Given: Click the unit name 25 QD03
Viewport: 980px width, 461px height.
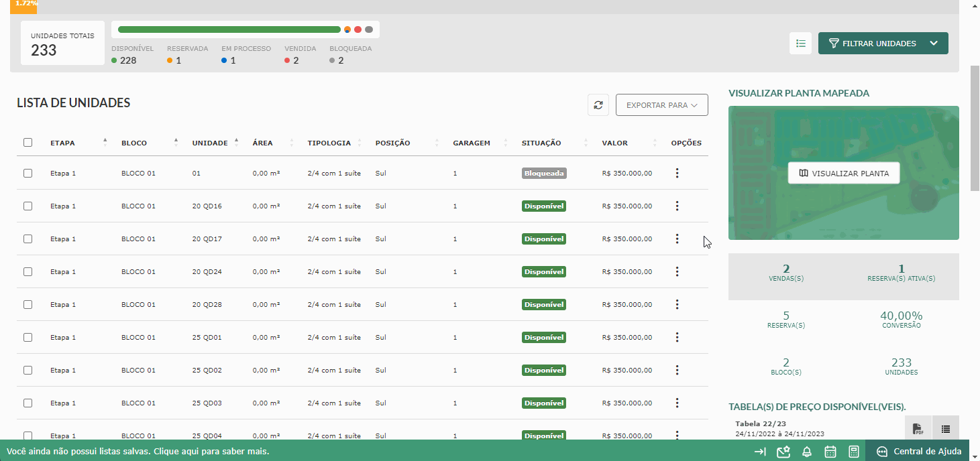Looking at the screenshot, I should [207, 403].
